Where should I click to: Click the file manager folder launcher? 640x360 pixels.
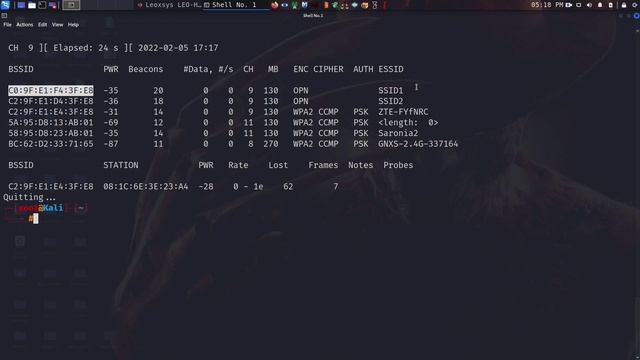point(32,5)
